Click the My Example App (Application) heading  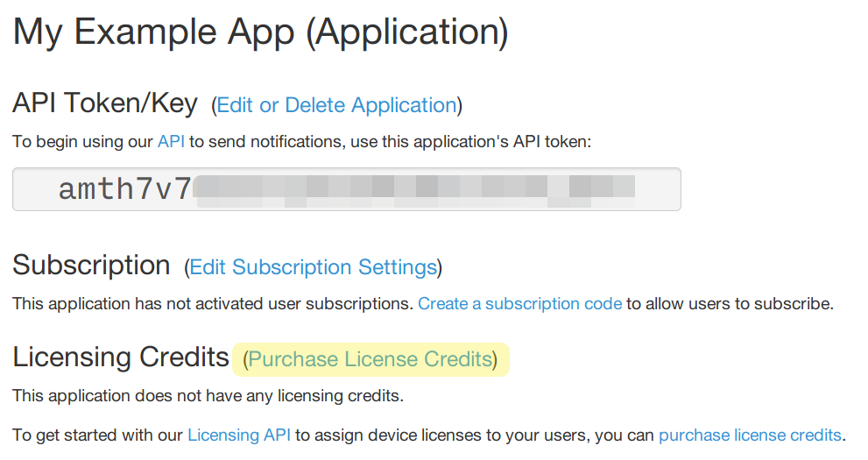coord(260,32)
